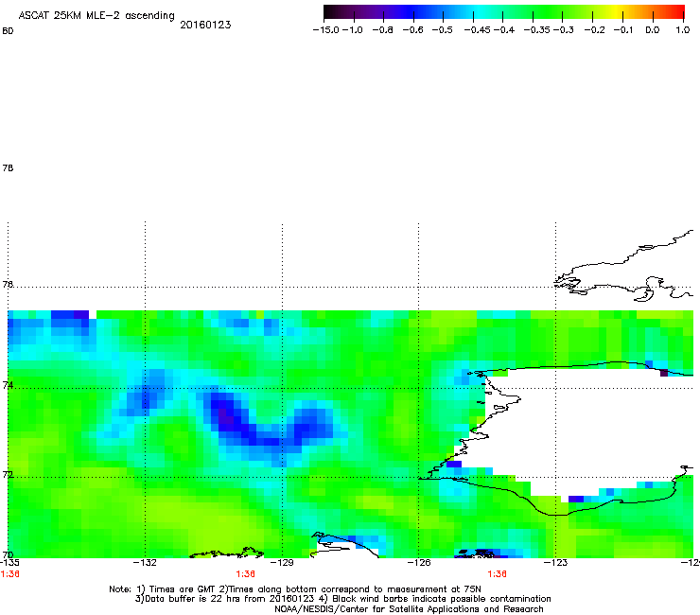
Task: Select the latitude label 72
Action: coord(8,474)
